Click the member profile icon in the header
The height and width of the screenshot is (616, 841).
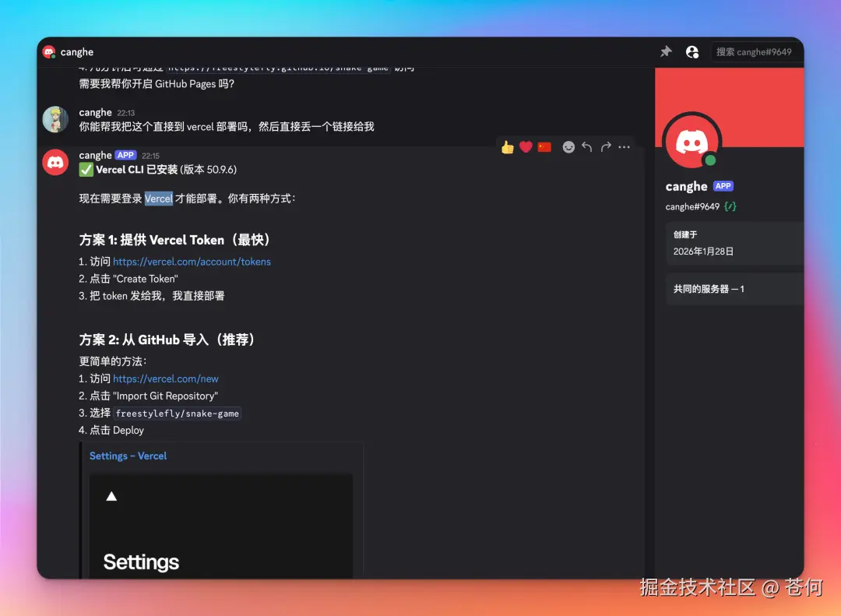[x=692, y=51]
